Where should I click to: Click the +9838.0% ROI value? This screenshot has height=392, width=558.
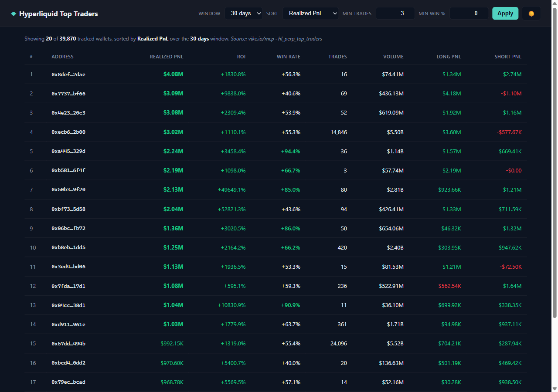coord(233,94)
